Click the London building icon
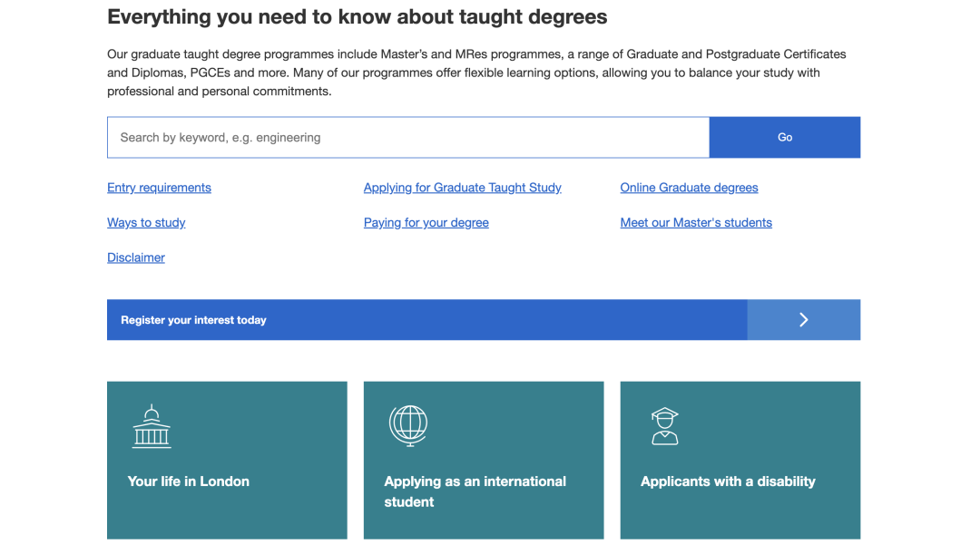Screen dimensions: 980x544 (152, 426)
